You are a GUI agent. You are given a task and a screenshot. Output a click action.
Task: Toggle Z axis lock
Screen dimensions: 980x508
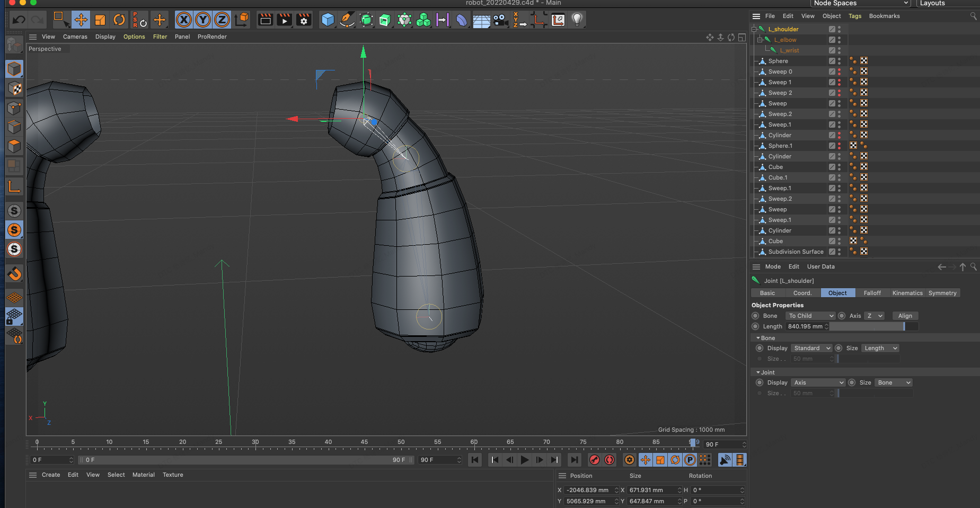222,20
